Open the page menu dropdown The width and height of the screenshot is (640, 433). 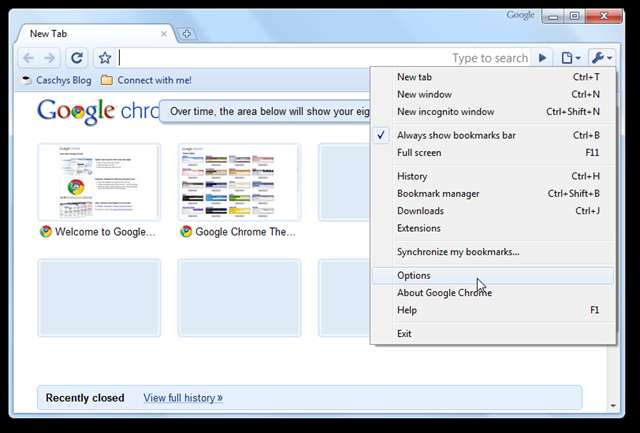click(x=571, y=58)
